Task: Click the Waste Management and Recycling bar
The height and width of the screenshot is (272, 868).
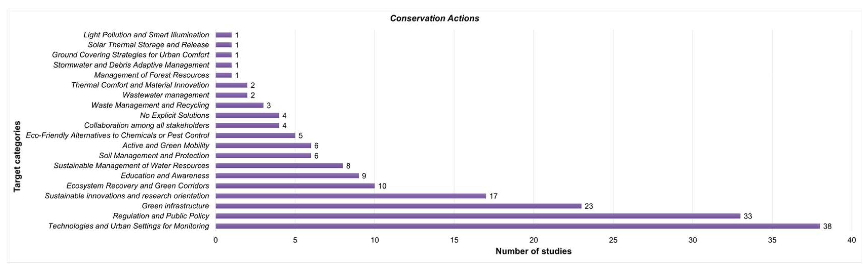Action: (x=239, y=105)
